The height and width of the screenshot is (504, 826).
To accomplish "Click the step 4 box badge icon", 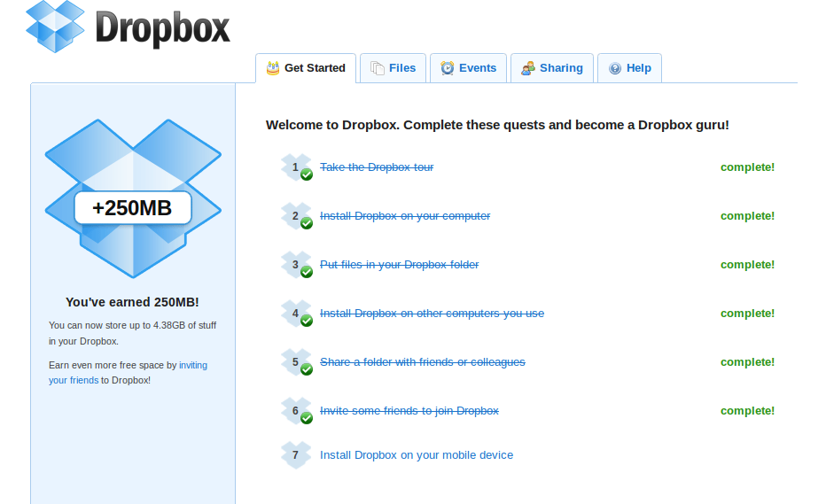I will (x=297, y=314).
